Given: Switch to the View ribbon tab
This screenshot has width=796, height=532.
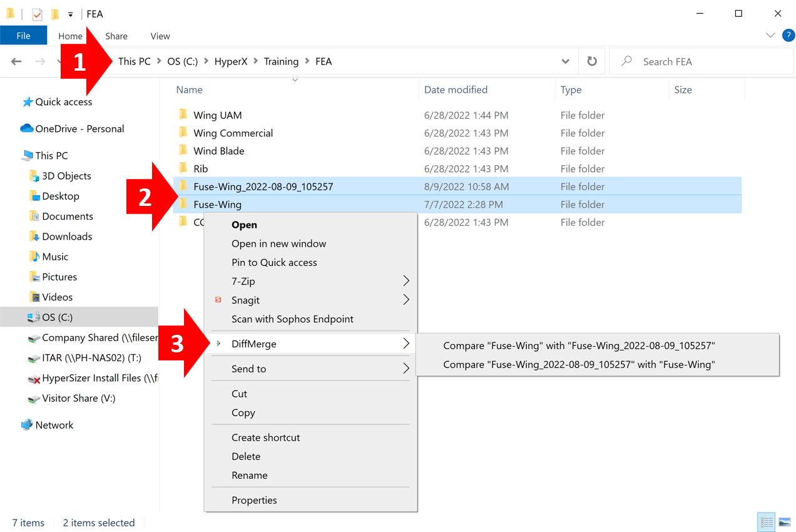Looking at the screenshot, I should (160, 36).
